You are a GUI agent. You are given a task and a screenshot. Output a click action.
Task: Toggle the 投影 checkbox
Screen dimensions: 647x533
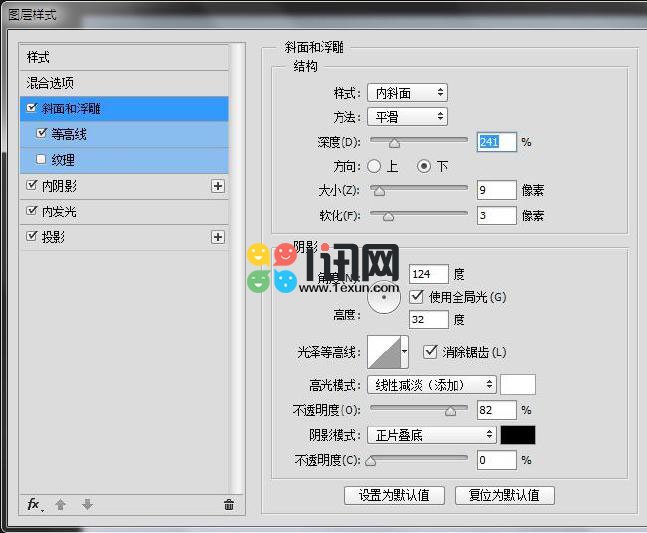[31, 236]
